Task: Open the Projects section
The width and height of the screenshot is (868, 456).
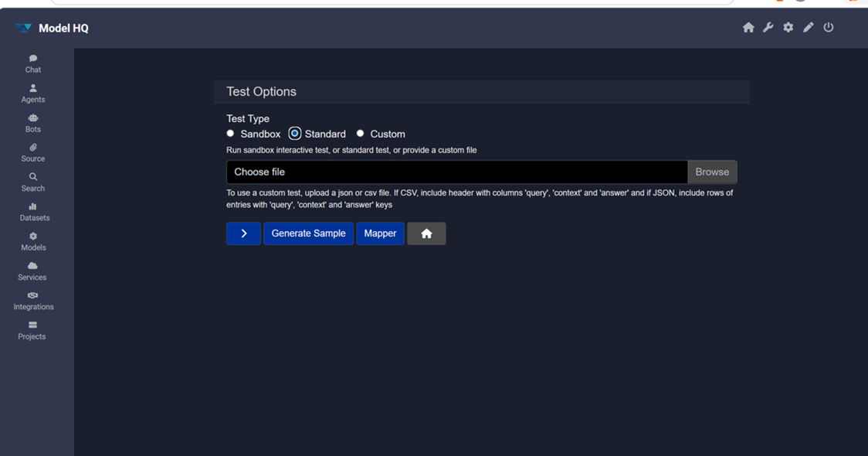Action: tap(32, 330)
